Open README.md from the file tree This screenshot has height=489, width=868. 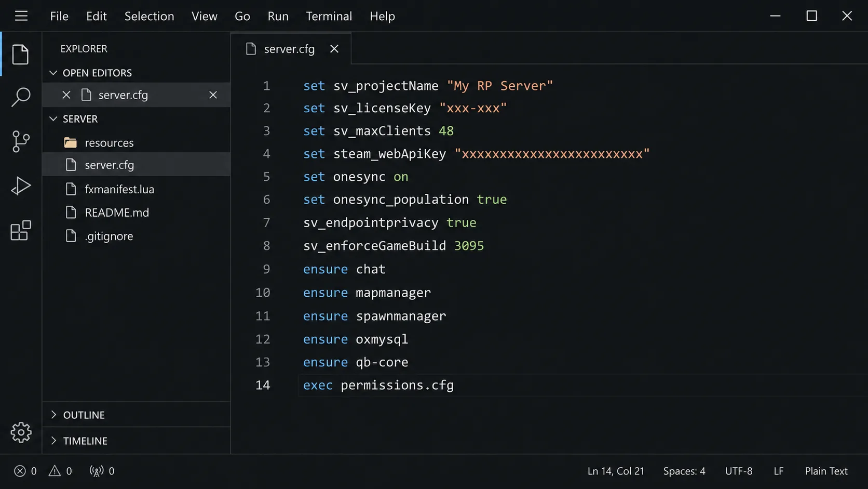coord(136,213)
